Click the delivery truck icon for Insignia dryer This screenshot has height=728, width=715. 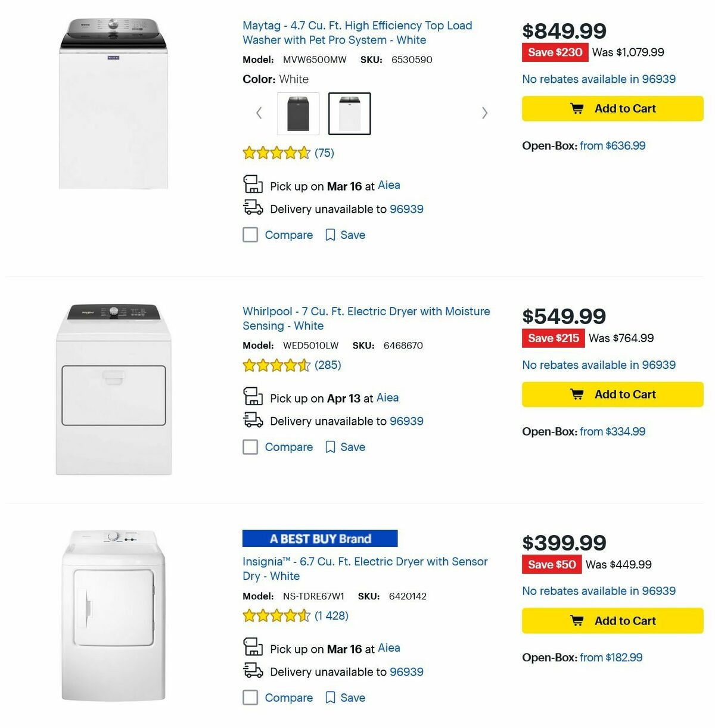pyautogui.click(x=253, y=671)
